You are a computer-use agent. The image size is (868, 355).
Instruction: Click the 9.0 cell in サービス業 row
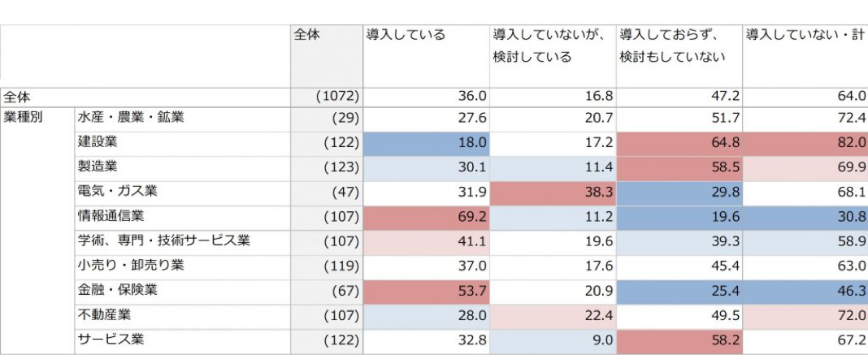553,340
